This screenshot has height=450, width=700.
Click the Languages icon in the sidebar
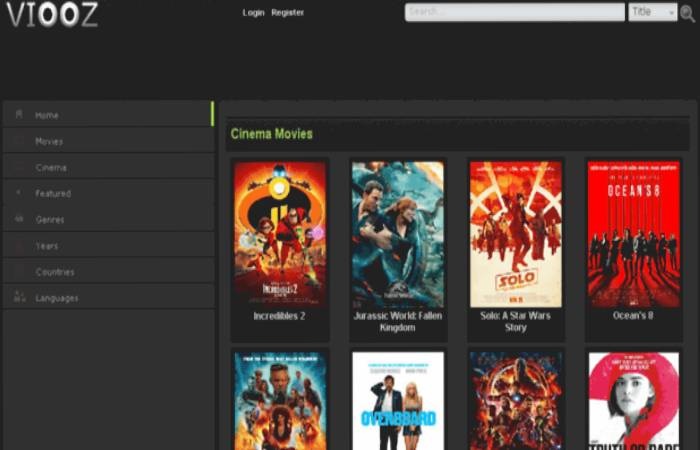coord(19,297)
